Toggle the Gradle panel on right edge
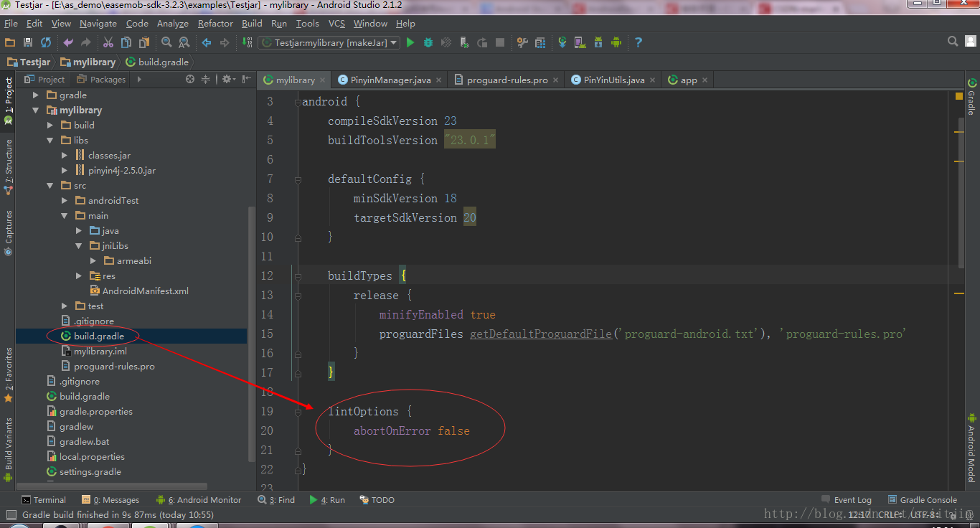Viewport: 980px width, 528px height. point(972,97)
